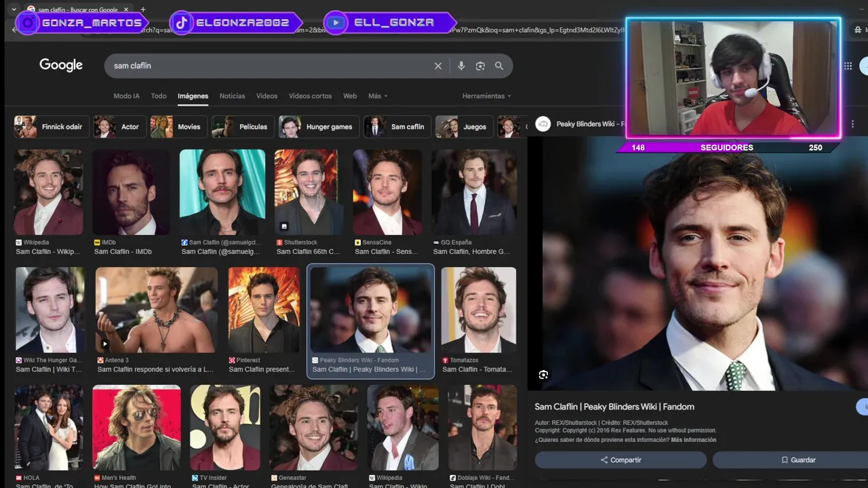Follow the Más información link

tap(693, 440)
